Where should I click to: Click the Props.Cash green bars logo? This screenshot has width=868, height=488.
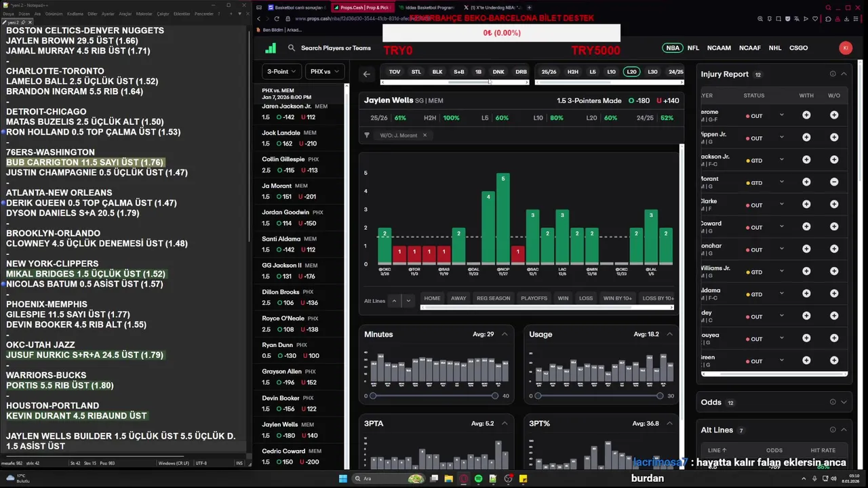271,48
